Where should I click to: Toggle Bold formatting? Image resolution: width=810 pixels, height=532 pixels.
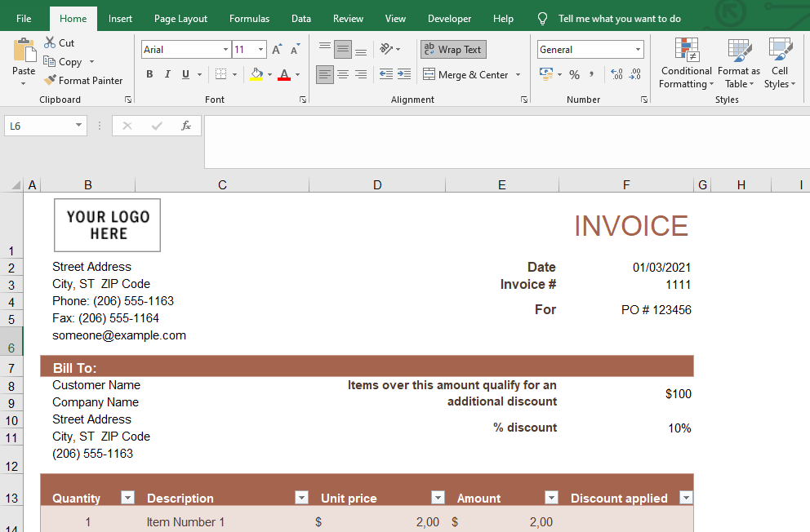pos(149,75)
